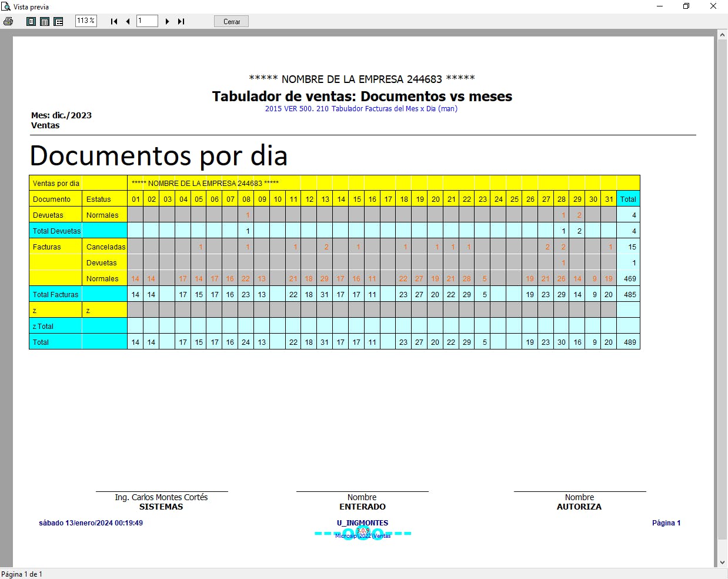Go to the last page
728x579 pixels.
pyautogui.click(x=181, y=21)
